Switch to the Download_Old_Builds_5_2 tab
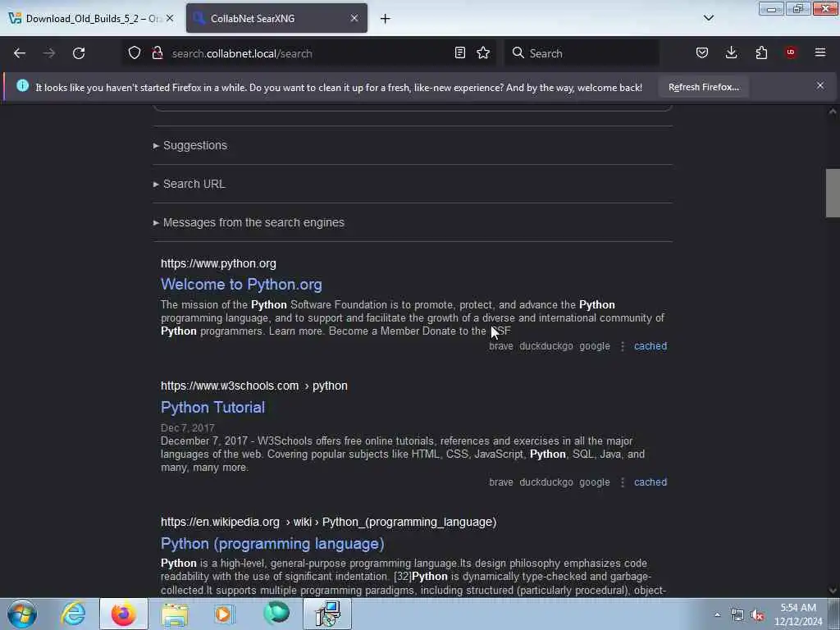Viewport: 840px width, 630px height. tap(91, 18)
